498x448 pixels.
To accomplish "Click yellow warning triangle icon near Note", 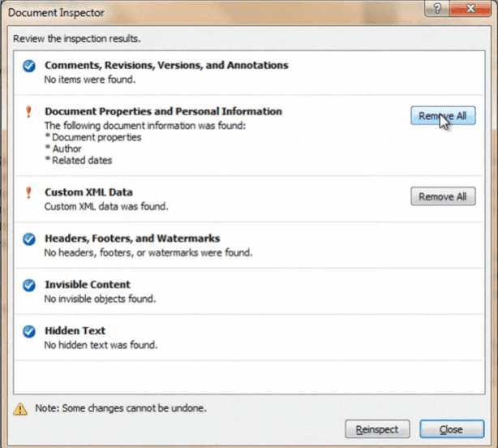I will [x=20, y=409].
